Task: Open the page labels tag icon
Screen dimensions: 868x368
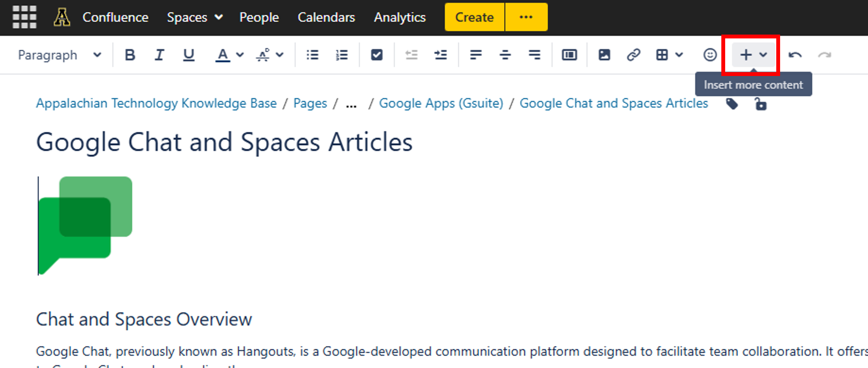Action: pos(731,104)
